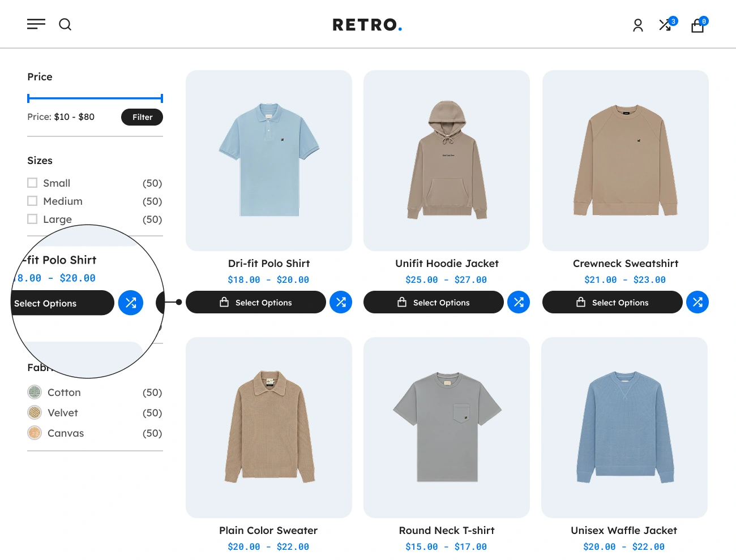This screenshot has width=736, height=560.
Task: Open the shopping bag cart icon
Action: click(699, 25)
